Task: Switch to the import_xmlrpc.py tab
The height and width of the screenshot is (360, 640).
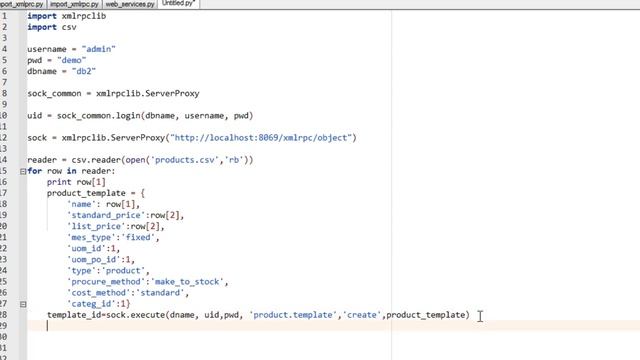Action: coord(74,4)
